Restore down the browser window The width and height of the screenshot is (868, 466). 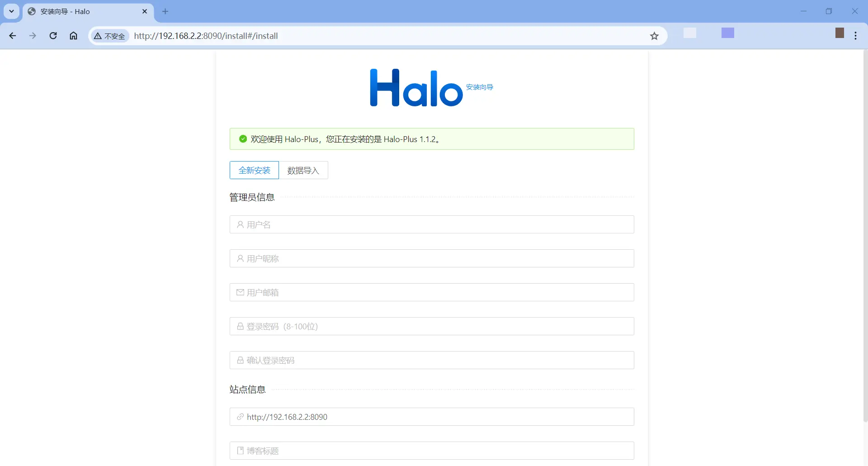pos(829,11)
